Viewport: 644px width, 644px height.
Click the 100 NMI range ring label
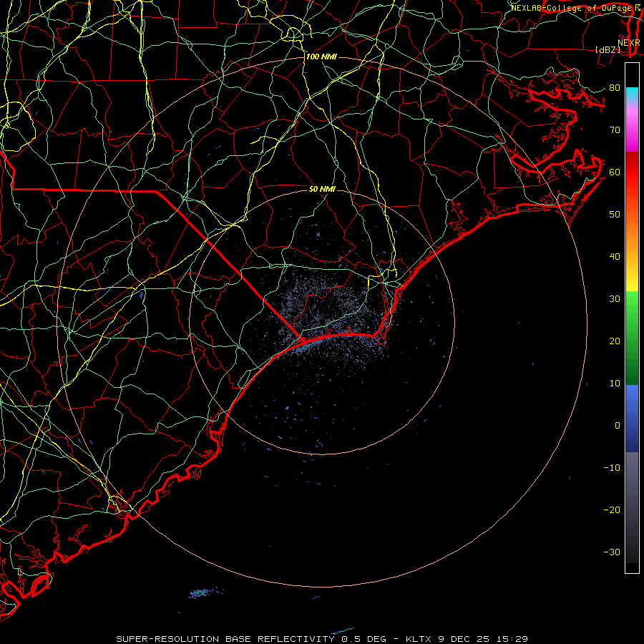point(321,57)
